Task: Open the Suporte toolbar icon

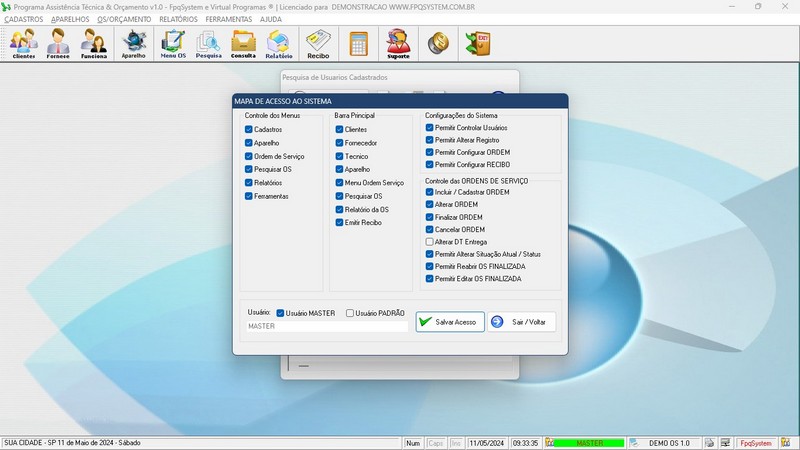Action: [398, 44]
